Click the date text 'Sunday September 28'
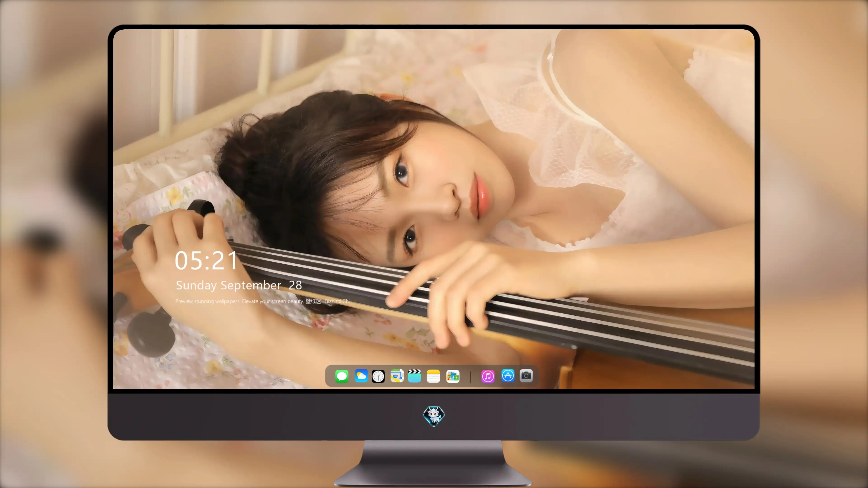This screenshot has width=868, height=488. 238,285
